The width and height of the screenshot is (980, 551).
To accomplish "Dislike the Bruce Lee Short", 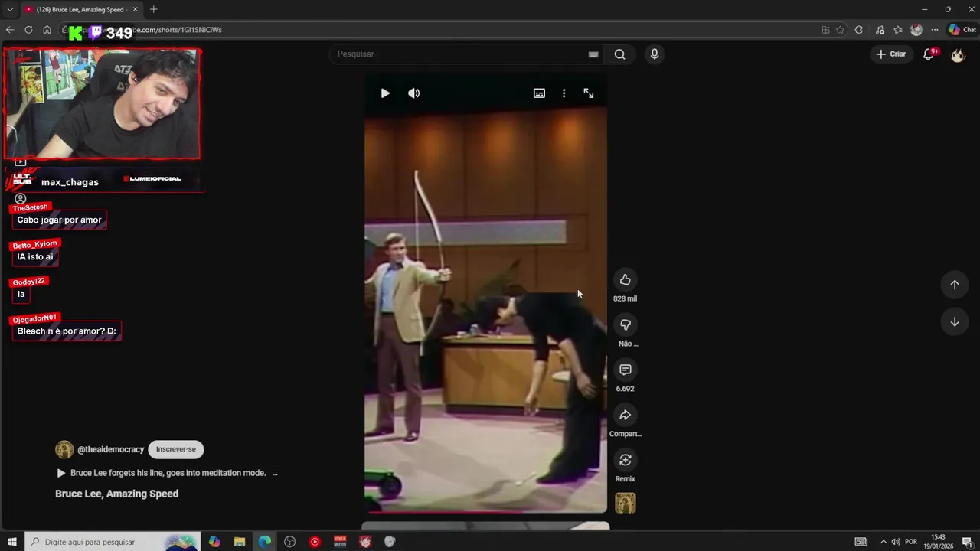I will tap(625, 324).
